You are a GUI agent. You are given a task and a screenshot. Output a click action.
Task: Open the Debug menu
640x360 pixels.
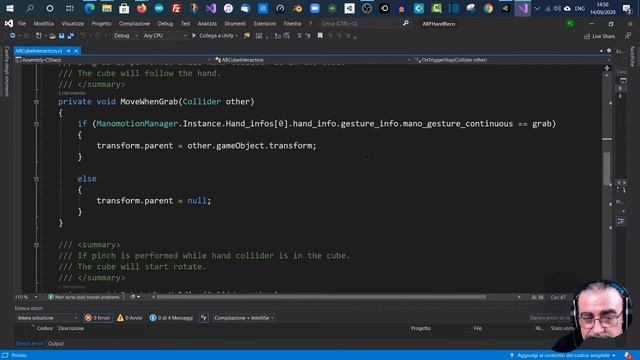[x=165, y=24]
